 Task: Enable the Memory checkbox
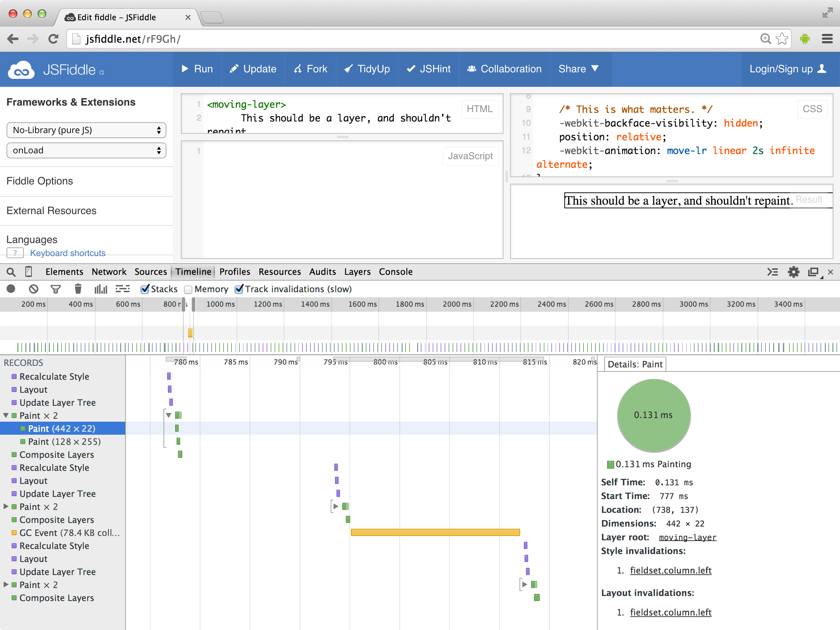tap(188, 289)
